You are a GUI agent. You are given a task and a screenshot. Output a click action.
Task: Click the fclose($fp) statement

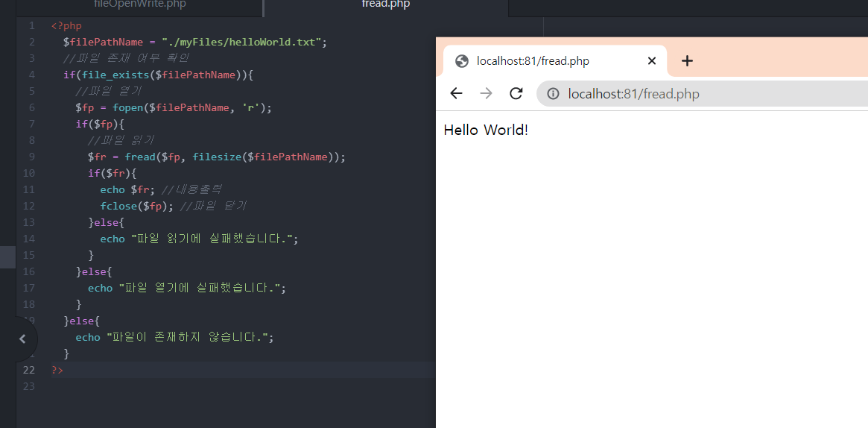pos(137,206)
